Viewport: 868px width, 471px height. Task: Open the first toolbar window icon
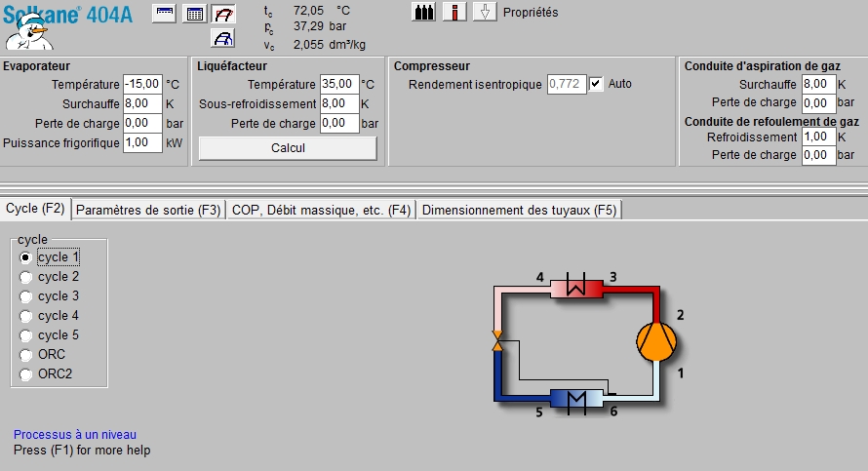(164, 14)
